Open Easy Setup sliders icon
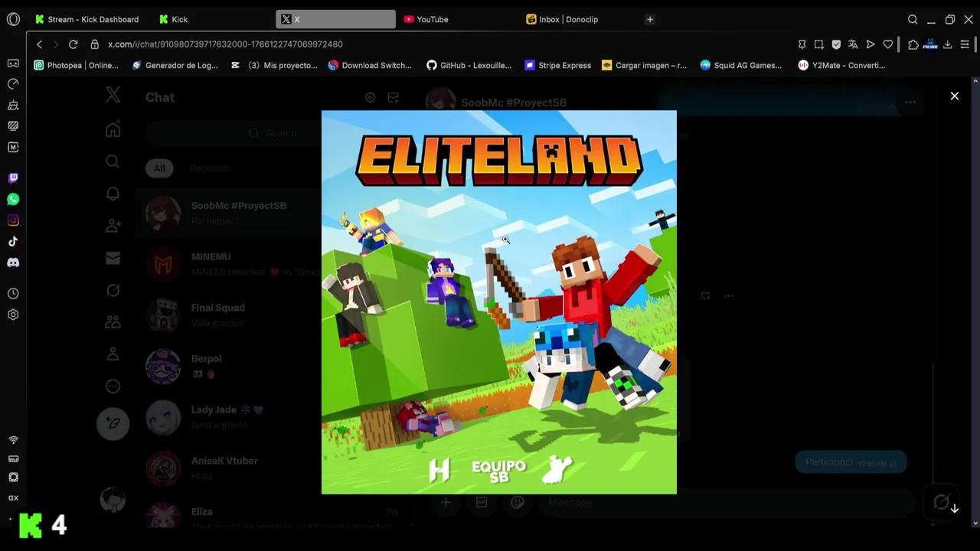 [965, 44]
